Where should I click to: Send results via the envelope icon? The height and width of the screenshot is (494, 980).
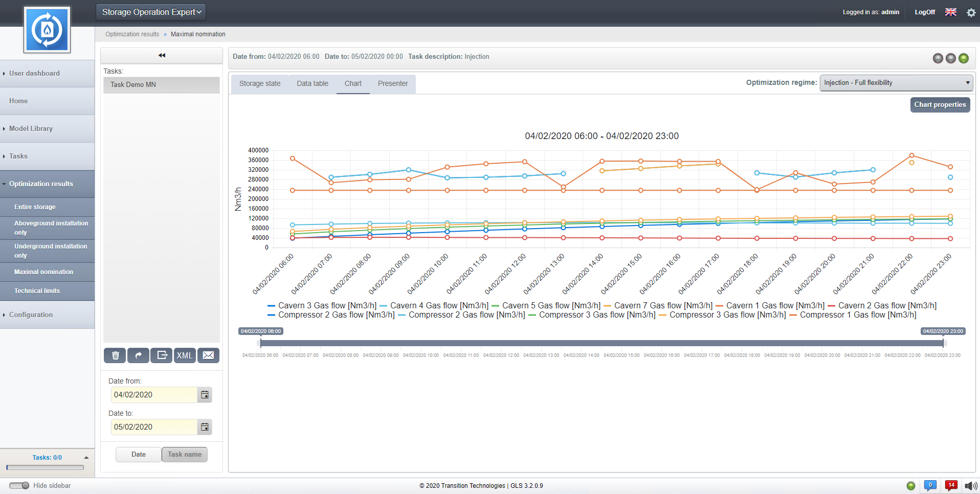[x=208, y=355]
